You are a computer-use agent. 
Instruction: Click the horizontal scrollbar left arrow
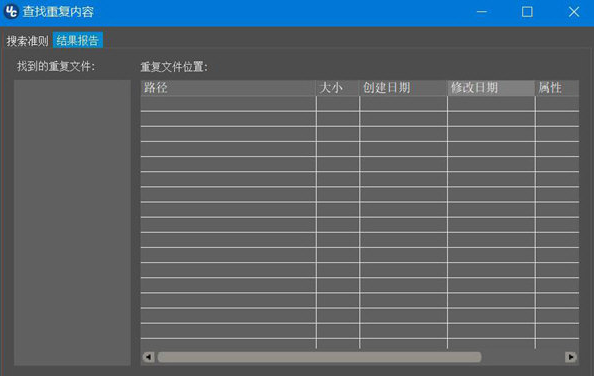[148, 357]
